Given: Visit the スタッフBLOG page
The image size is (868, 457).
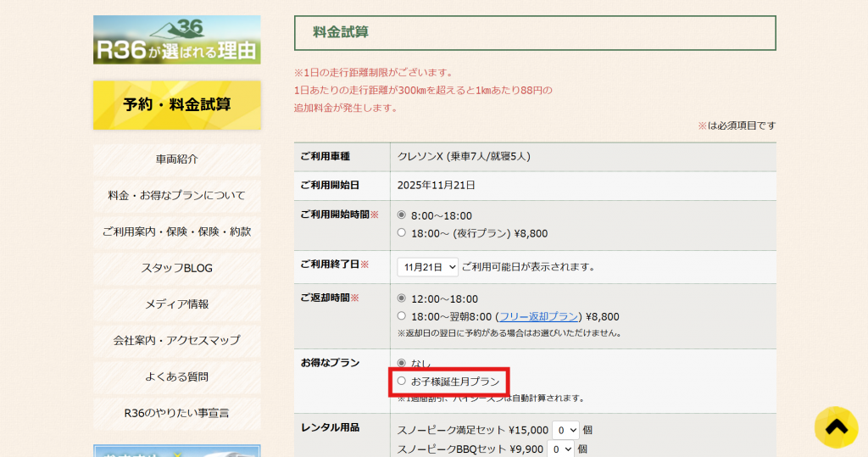Looking at the screenshot, I should pyautogui.click(x=177, y=268).
